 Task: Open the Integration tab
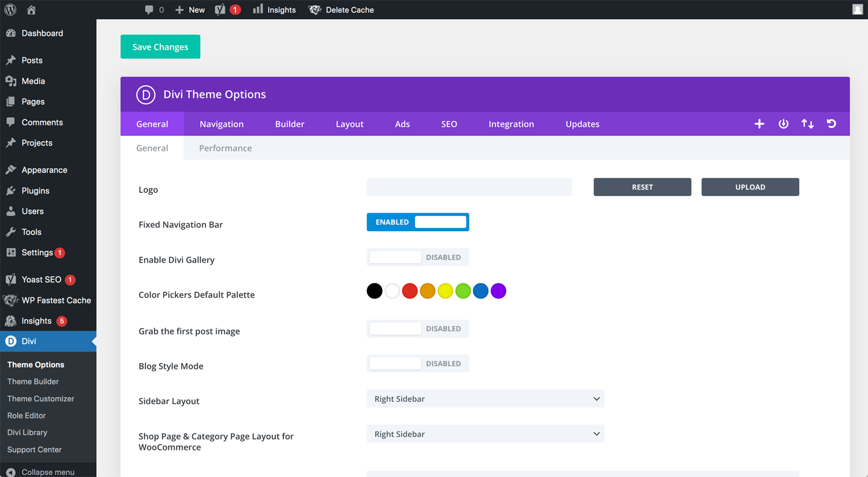click(x=511, y=124)
